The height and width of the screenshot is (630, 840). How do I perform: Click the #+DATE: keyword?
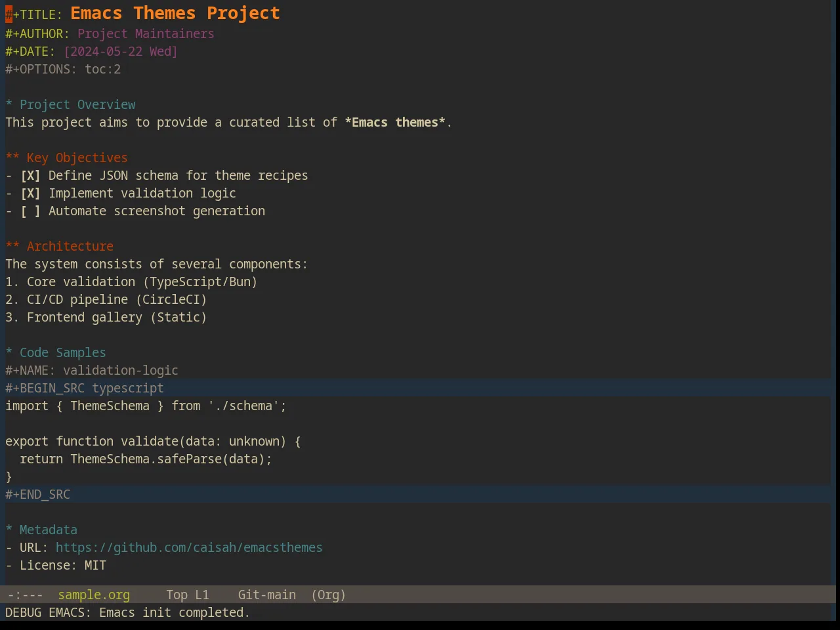(30, 52)
